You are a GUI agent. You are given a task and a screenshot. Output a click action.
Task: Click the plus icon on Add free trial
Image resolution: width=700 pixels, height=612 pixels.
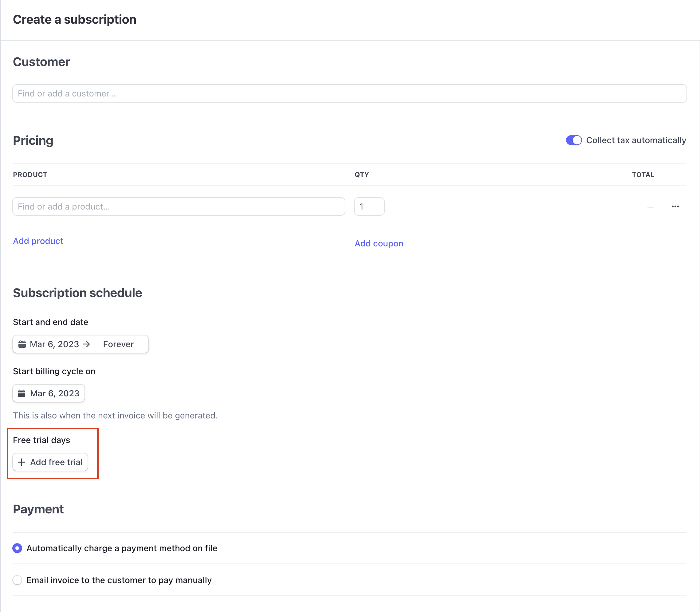click(22, 462)
